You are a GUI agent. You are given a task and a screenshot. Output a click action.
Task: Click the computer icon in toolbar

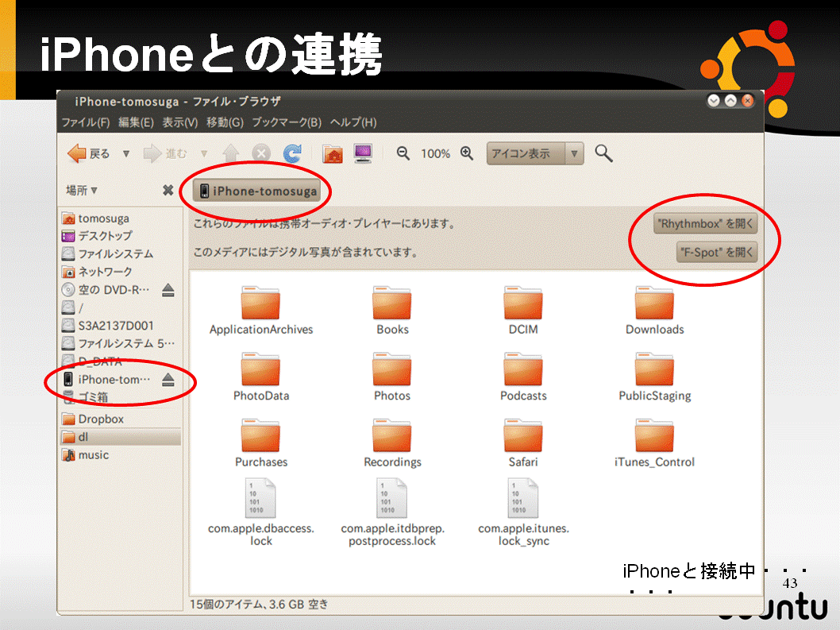point(363,153)
